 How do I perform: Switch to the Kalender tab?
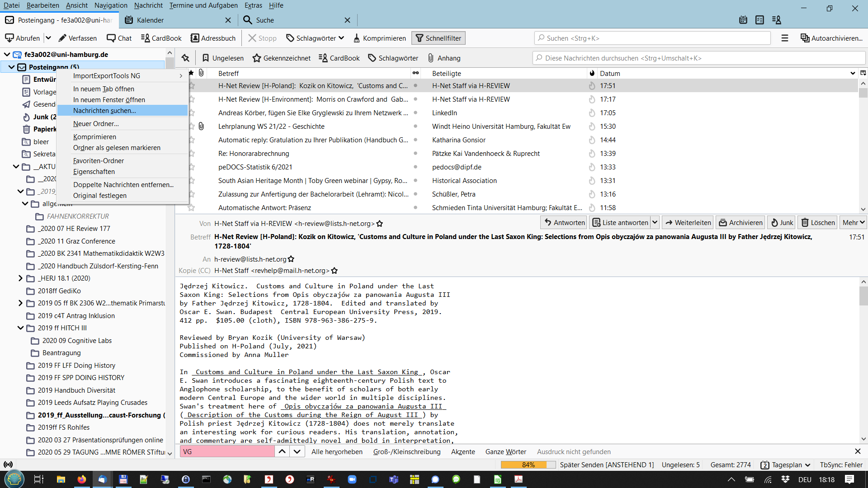click(x=150, y=20)
